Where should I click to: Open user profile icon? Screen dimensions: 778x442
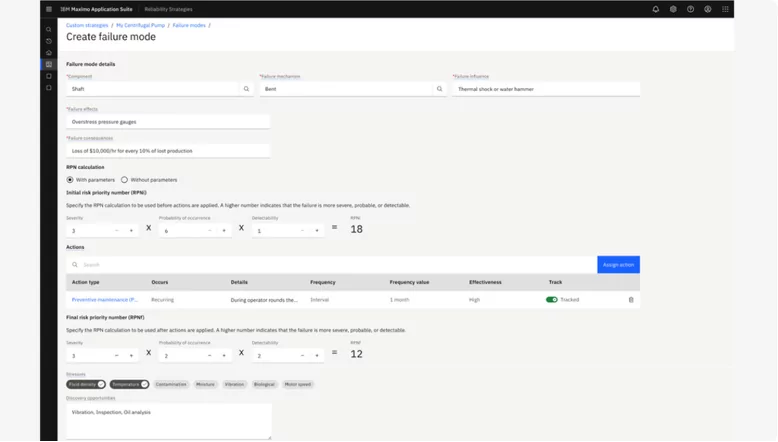(708, 9)
